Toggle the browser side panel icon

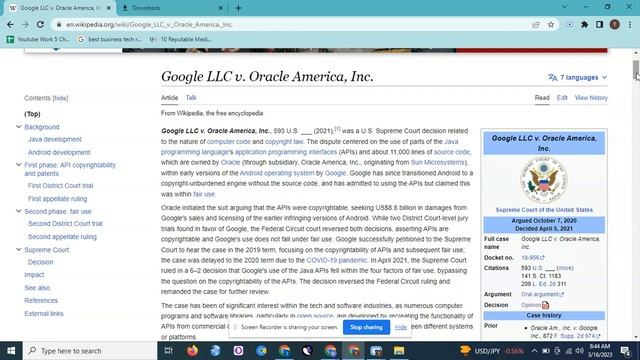pyautogui.click(x=599, y=24)
